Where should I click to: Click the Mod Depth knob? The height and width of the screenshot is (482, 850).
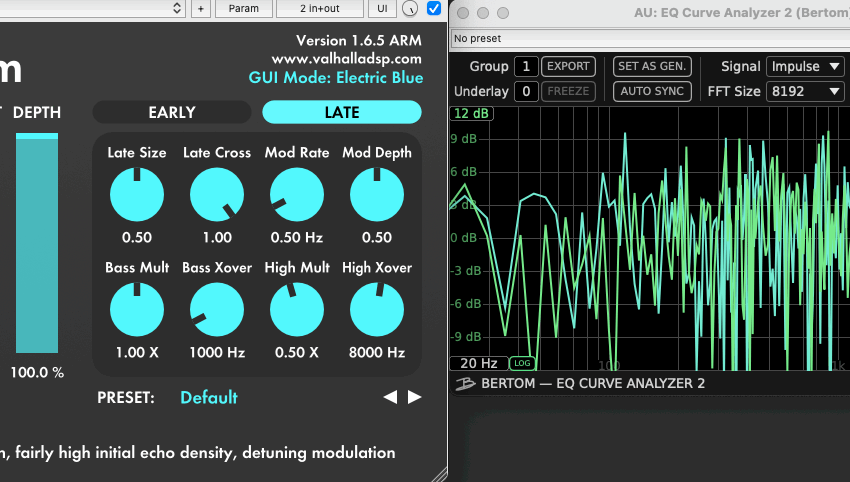(x=377, y=194)
